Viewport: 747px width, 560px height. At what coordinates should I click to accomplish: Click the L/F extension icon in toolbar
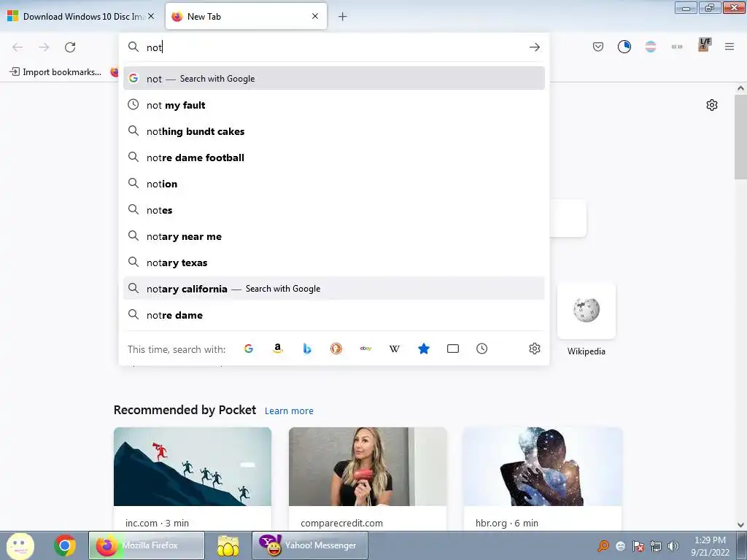click(704, 44)
